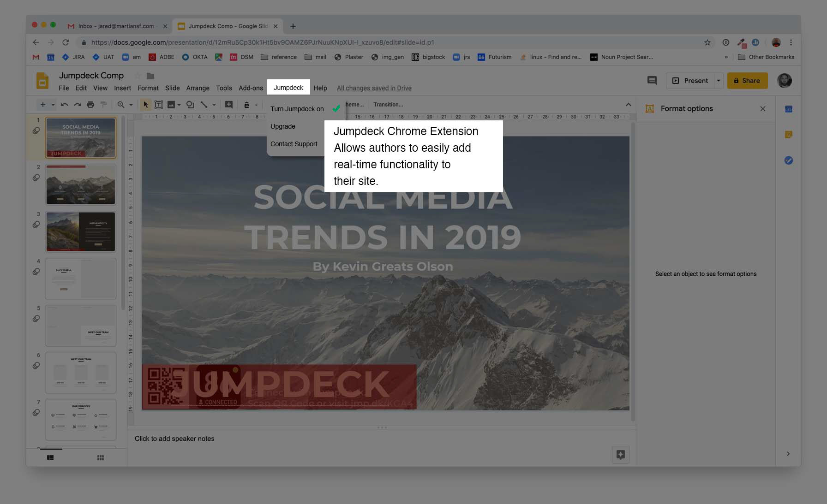This screenshot has height=504, width=827.
Task: Click the move to folder icon
Action: [150, 76]
